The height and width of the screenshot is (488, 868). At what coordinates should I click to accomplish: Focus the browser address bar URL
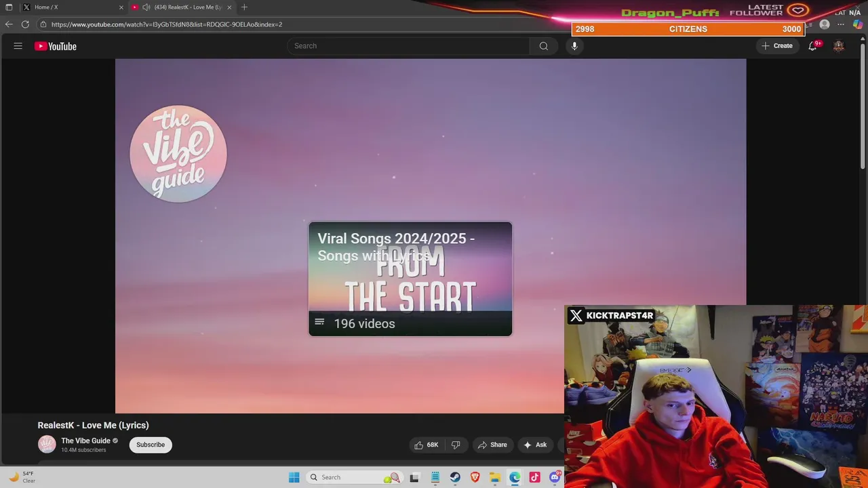pyautogui.click(x=167, y=24)
